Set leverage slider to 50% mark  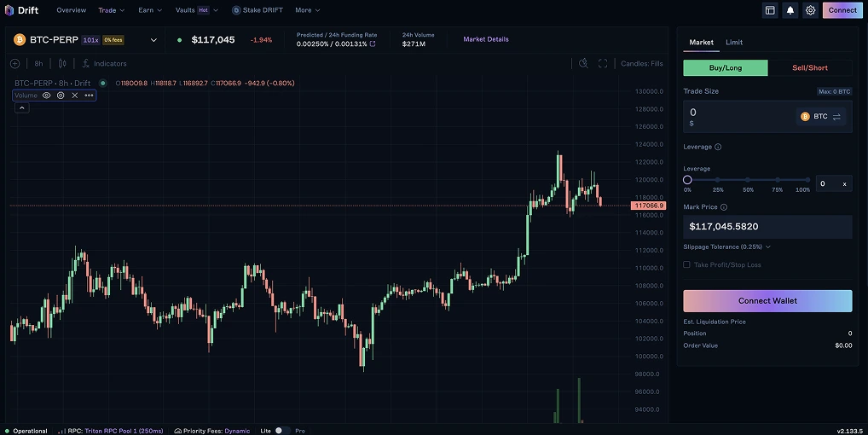pyautogui.click(x=748, y=180)
